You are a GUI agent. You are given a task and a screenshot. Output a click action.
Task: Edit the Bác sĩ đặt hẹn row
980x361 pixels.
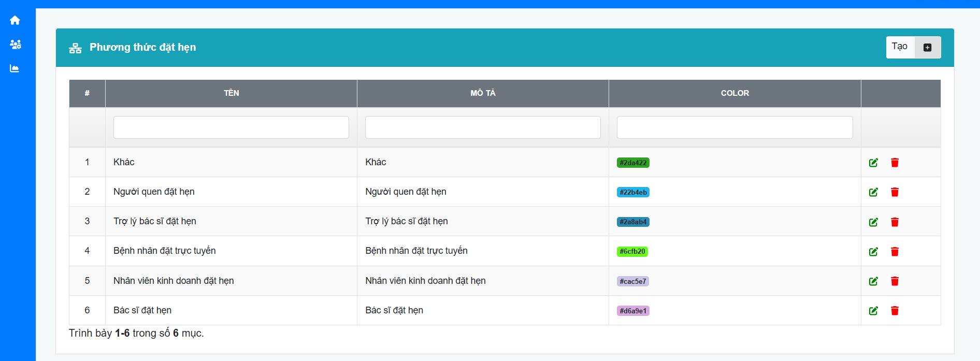tap(873, 311)
